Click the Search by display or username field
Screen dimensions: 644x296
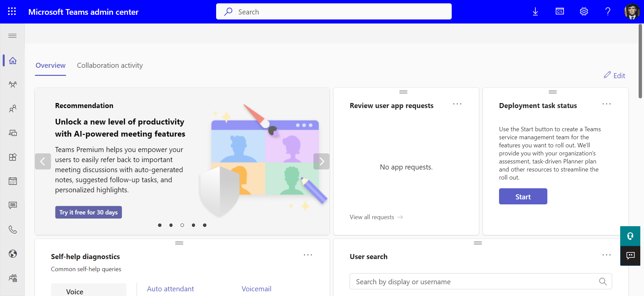coord(481,282)
